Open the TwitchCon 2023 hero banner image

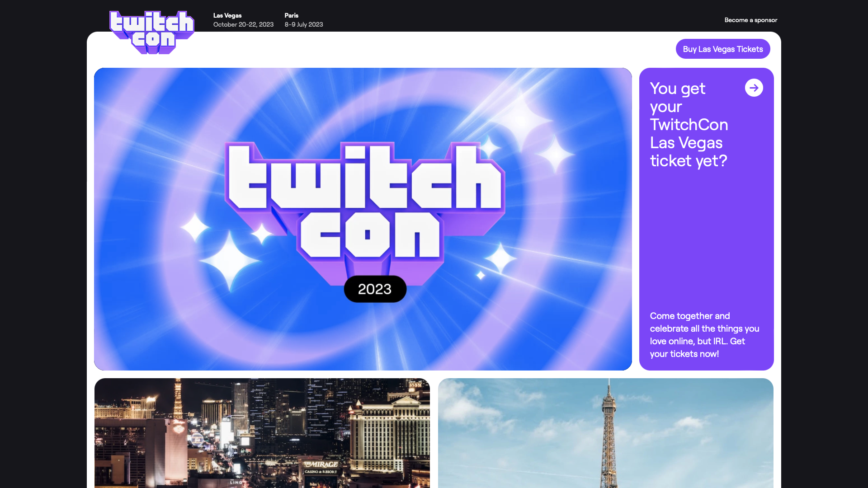point(363,219)
